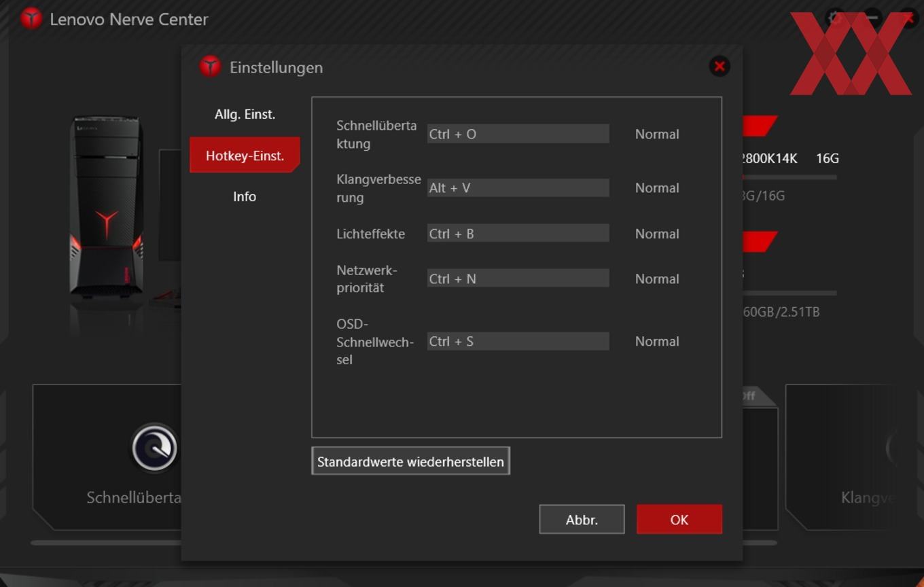Click the 16G memory text in main window
This screenshot has height=587, width=924.
pos(828,158)
